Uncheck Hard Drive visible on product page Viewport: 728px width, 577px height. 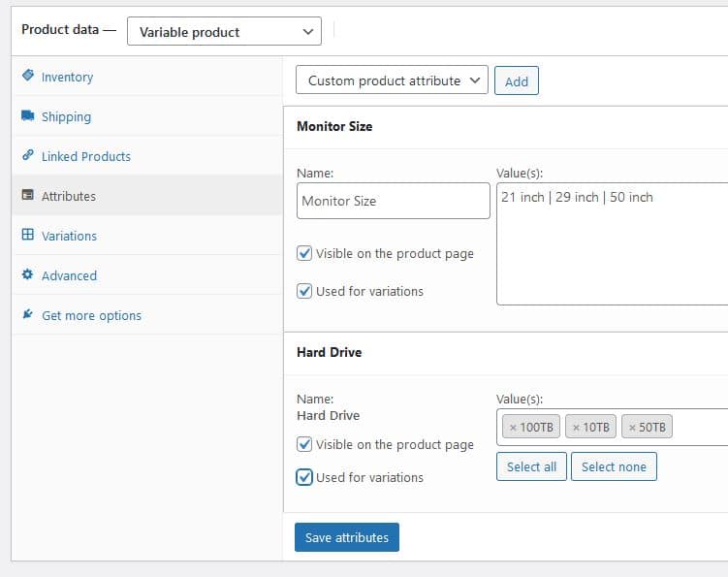[304, 444]
